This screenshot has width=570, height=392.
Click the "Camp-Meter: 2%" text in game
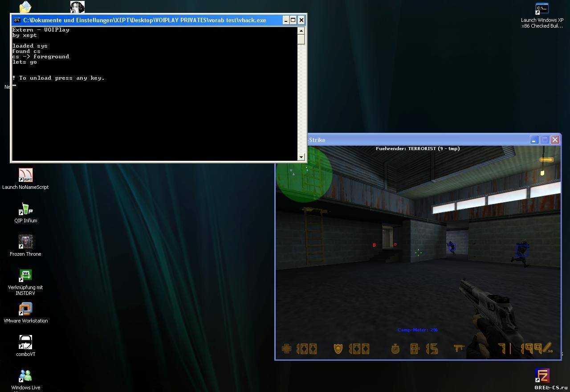click(418, 330)
